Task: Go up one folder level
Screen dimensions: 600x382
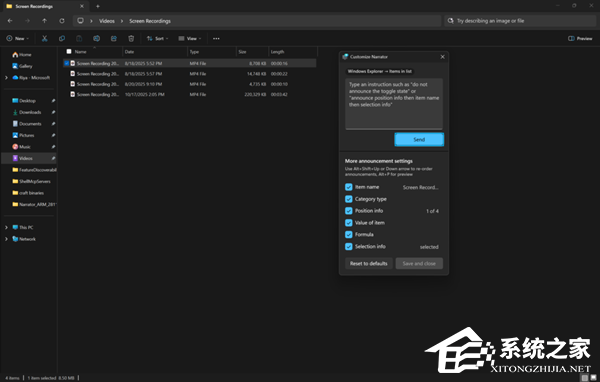Action: 44,21
